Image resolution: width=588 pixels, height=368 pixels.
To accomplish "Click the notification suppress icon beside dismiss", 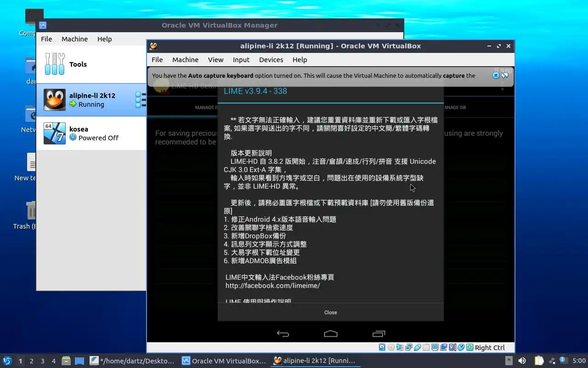I will [504, 75].
